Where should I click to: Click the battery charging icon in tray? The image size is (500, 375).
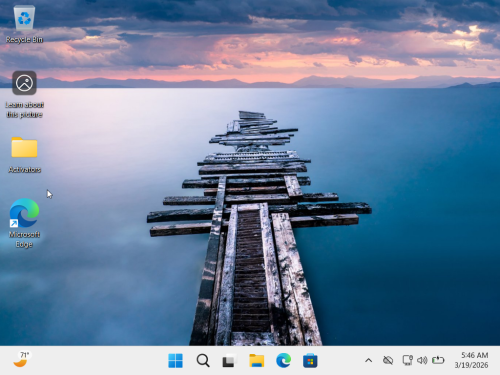click(x=438, y=360)
